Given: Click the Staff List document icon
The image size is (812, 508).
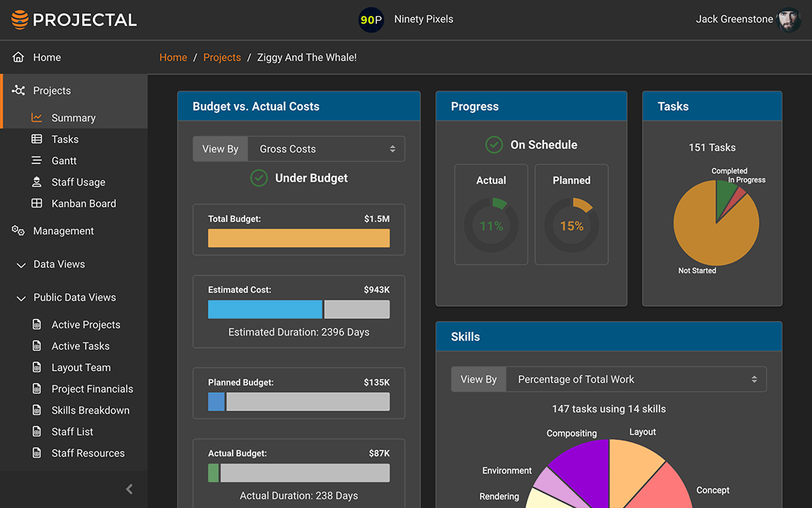Looking at the screenshot, I should [x=36, y=431].
